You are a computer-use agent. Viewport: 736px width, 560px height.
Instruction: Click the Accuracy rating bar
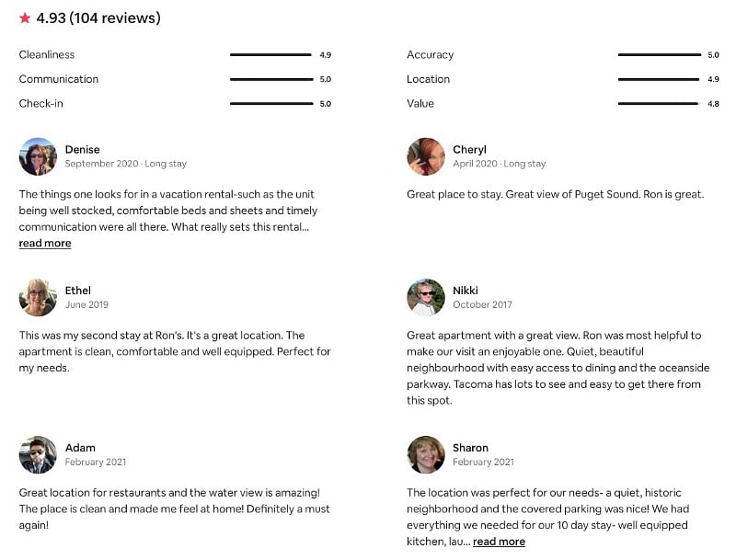(659, 55)
